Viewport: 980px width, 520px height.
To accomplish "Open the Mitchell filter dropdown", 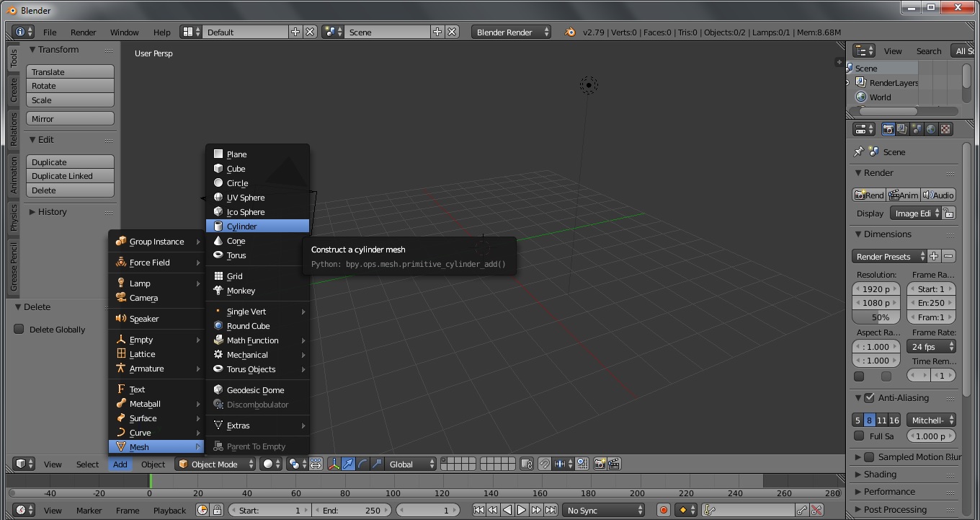I will click(x=931, y=420).
